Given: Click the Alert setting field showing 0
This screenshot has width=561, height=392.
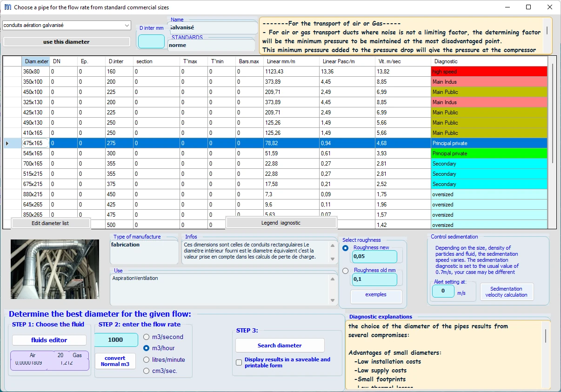Looking at the screenshot, I should (443, 291).
